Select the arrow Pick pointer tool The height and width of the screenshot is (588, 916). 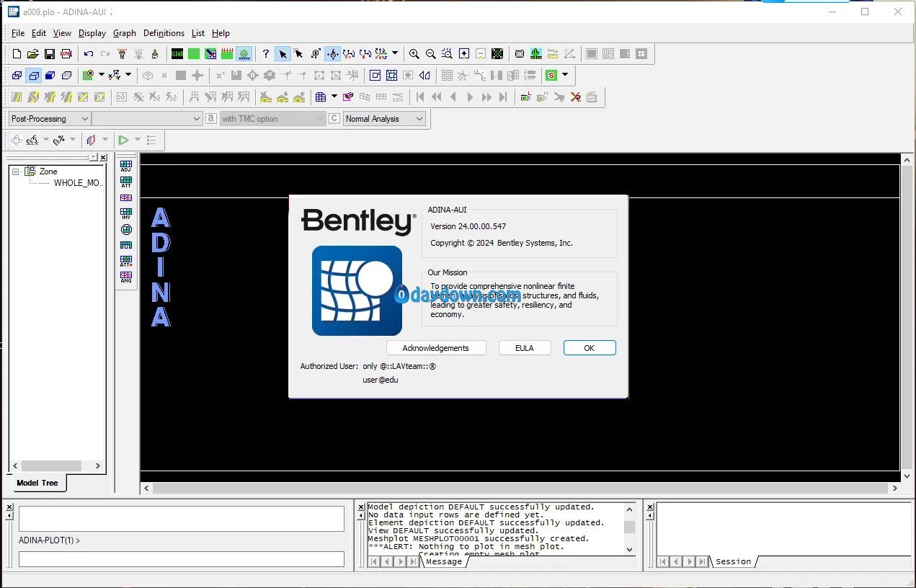(x=283, y=54)
